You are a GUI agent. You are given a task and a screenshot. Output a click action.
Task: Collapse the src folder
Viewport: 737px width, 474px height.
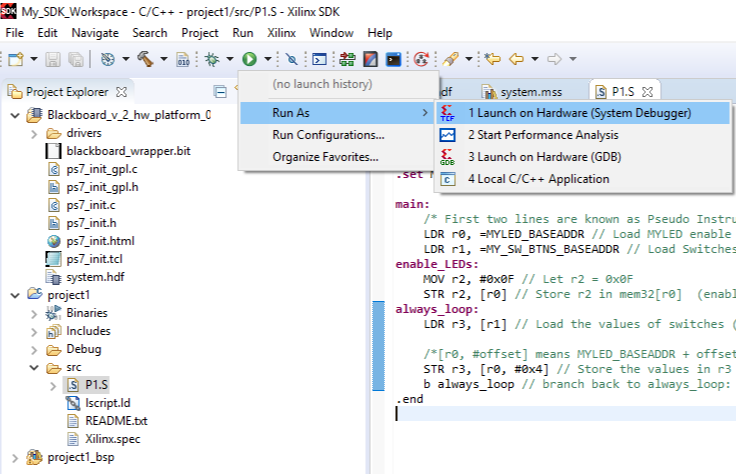click(34, 368)
